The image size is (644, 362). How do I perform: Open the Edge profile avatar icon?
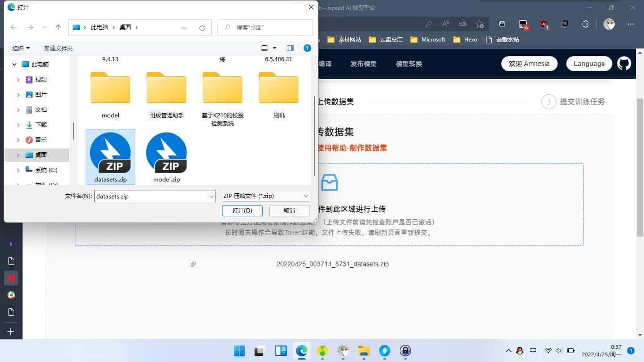pyautogui.click(x=608, y=23)
